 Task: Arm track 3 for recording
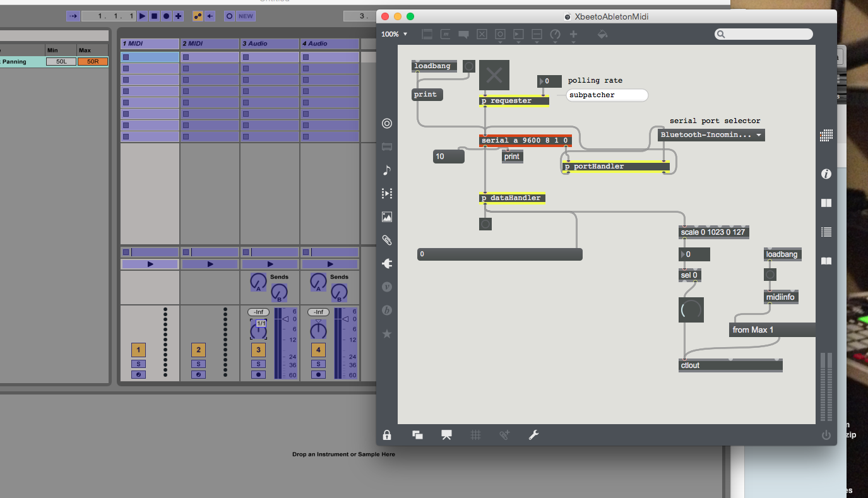(x=258, y=374)
